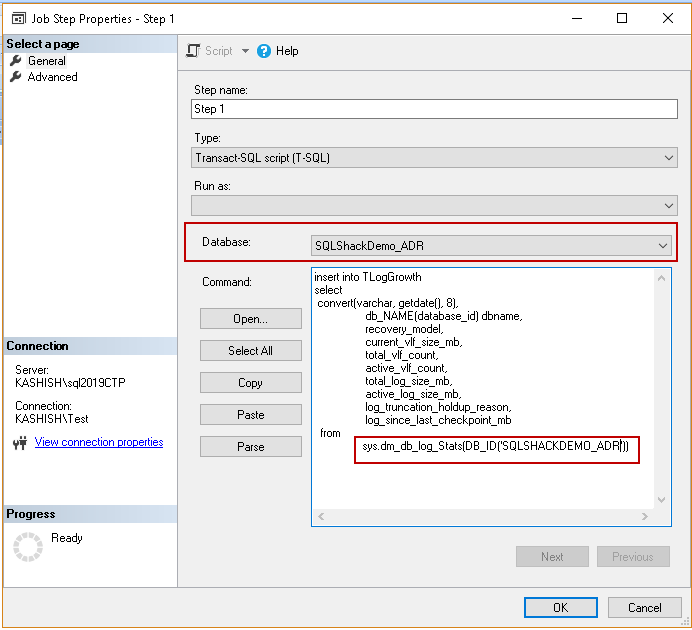Click inside the Step name field
The image size is (692, 630).
434,109
